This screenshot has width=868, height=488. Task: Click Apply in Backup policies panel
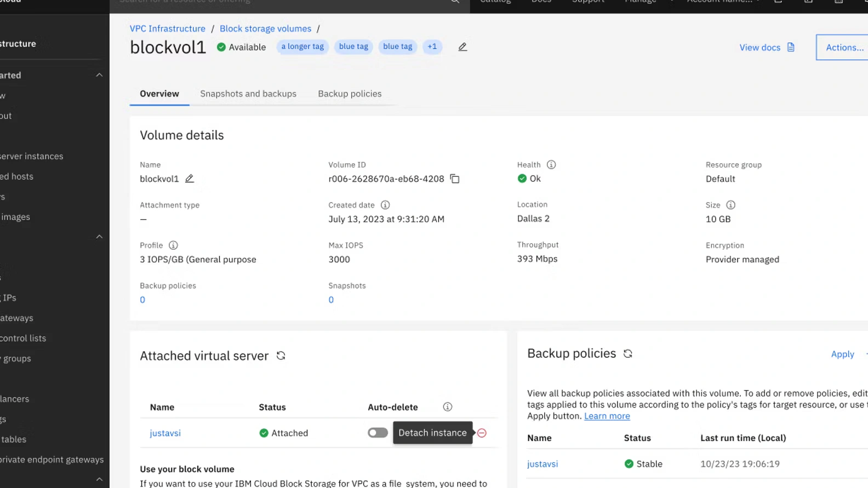click(x=842, y=354)
